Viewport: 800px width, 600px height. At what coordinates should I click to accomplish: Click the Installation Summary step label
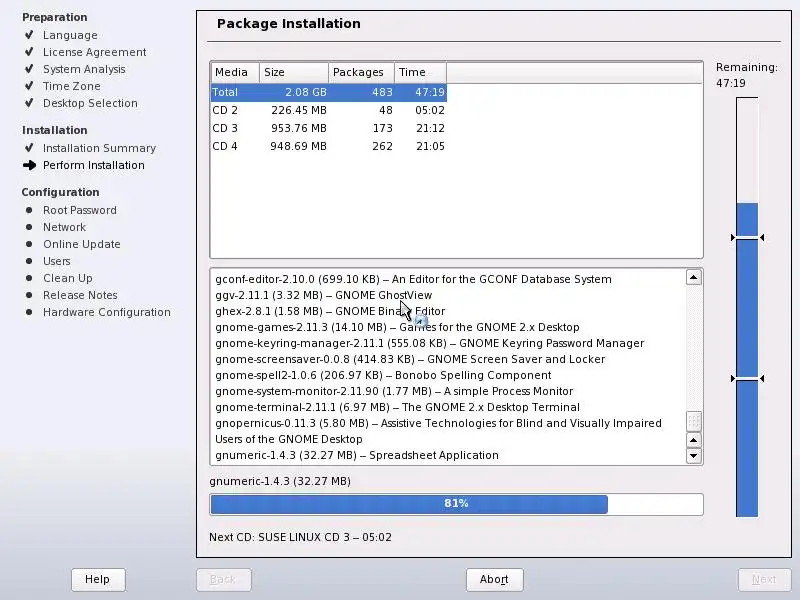[99, 148]
